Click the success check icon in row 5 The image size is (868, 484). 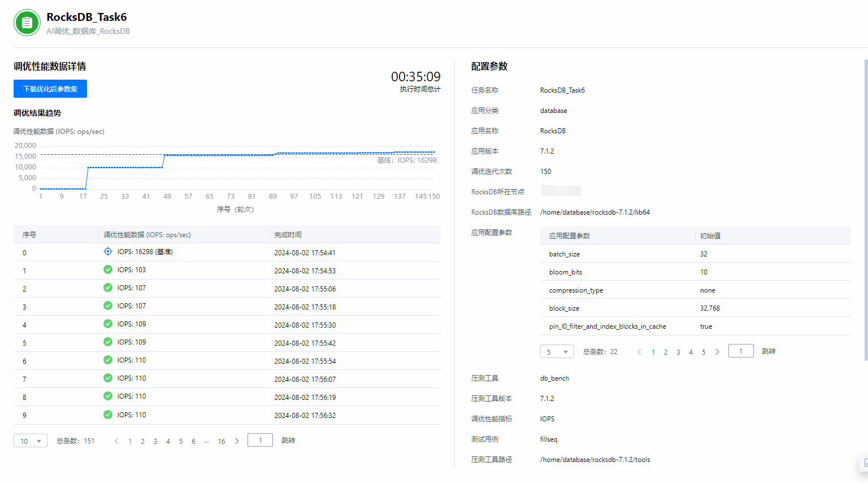[108, 342]
